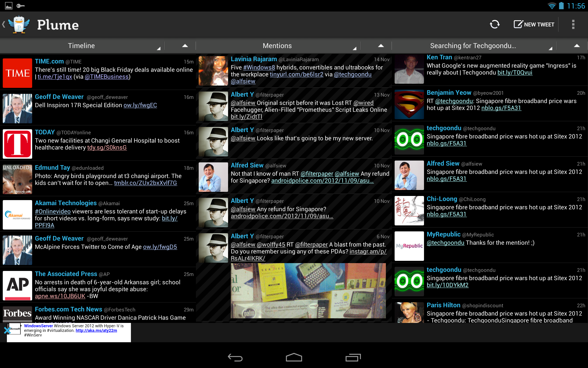Screen dimensions: 588x368
Task: Compose a message with NEW TWEET
Action: pos(534,24)
